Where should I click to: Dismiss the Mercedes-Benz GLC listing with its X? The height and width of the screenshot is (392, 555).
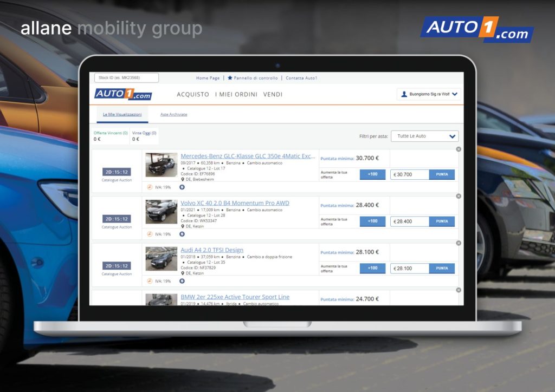(x=459, y=149)
